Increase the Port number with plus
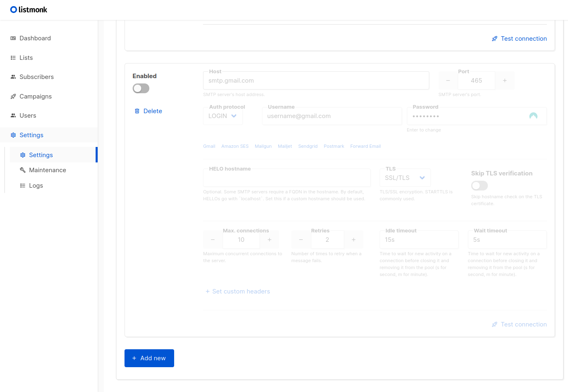This screenshot has width=568, height=392. tap(505, 81)
